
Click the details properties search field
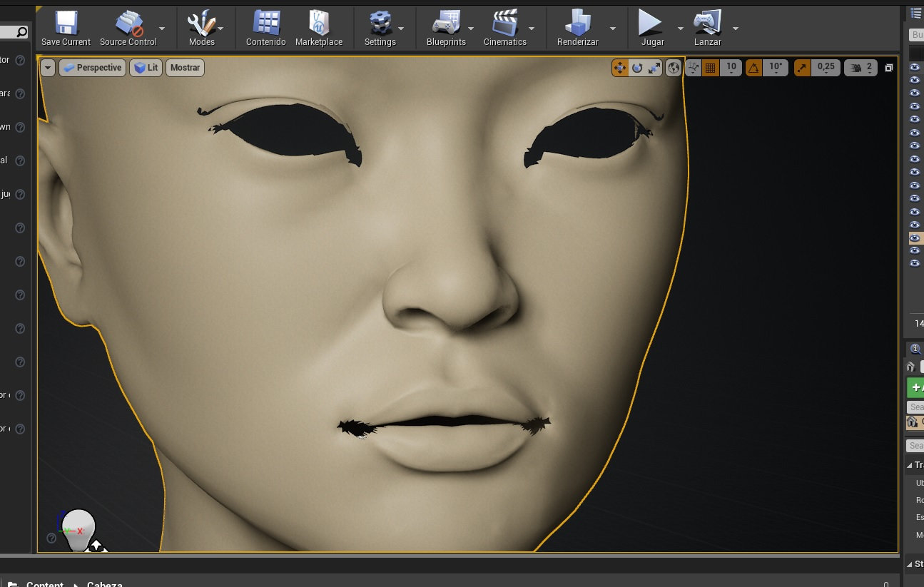click(x=915, y=445)
